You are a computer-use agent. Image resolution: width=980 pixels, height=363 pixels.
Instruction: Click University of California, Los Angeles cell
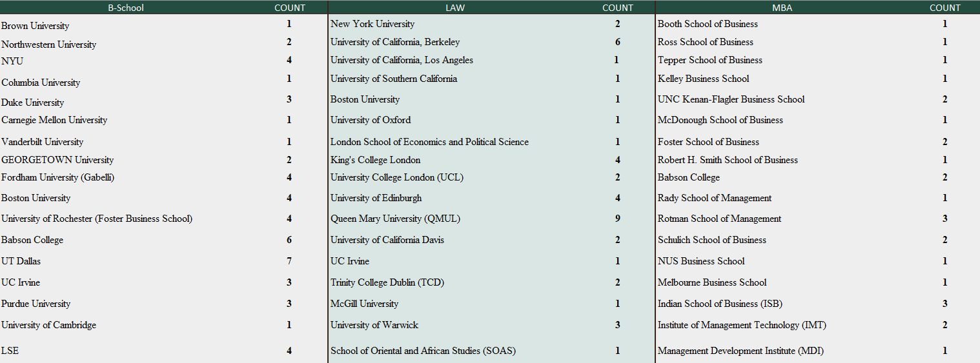tap(402, 60)
